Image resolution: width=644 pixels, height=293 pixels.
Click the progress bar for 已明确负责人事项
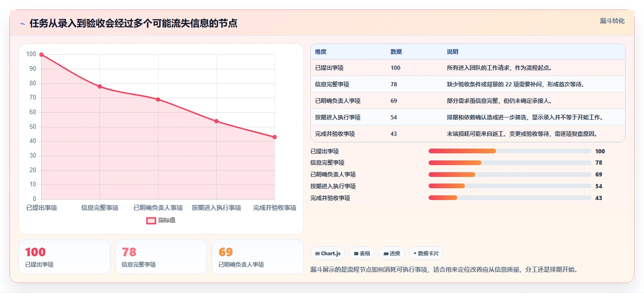(510, 175)
